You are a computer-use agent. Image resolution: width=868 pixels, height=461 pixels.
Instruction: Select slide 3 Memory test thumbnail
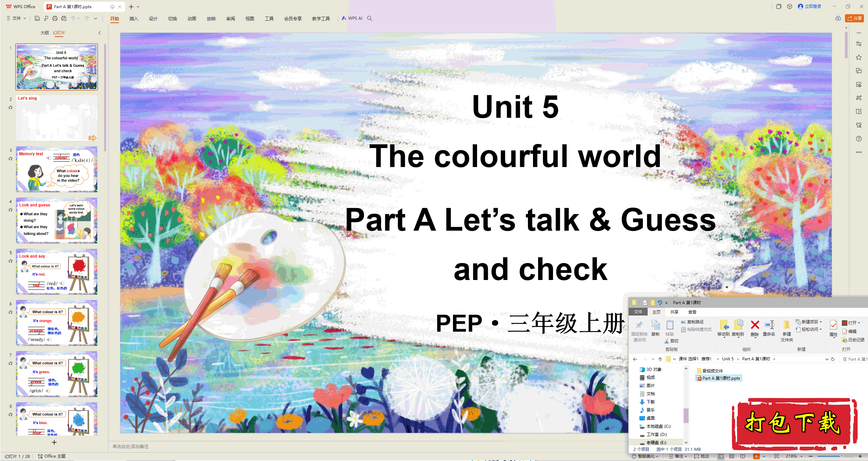[57, 169]
